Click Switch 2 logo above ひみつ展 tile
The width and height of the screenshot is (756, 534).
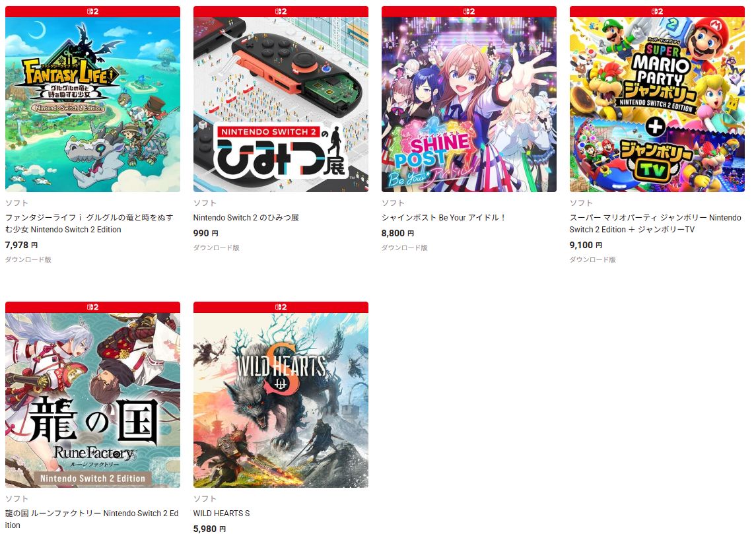pos(281,11)
